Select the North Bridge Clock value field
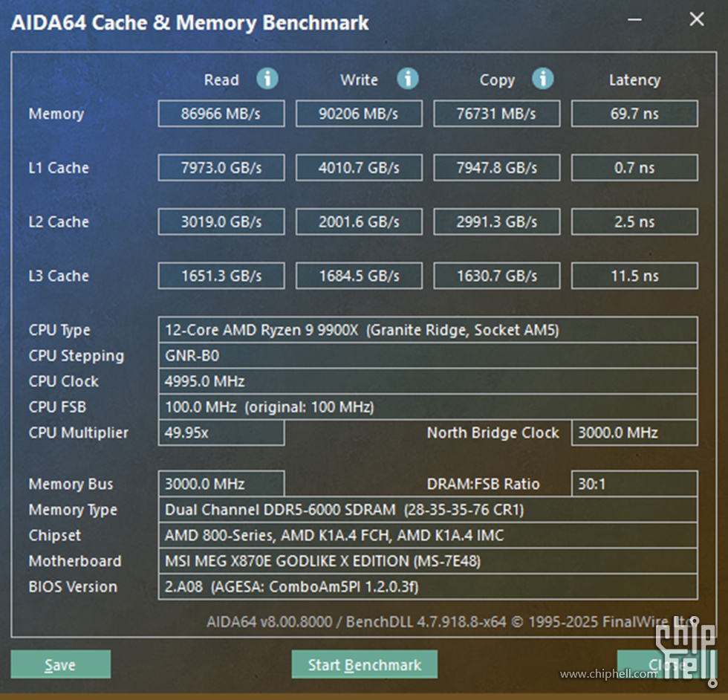Viewport: 728px width, 700px height. [x=634, y=432]
